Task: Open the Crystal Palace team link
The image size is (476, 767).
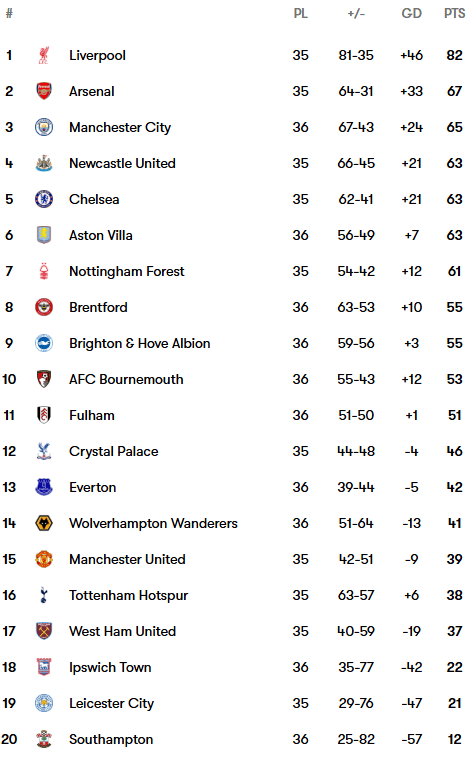Action: pyautogui.click(x=113, y=451)
